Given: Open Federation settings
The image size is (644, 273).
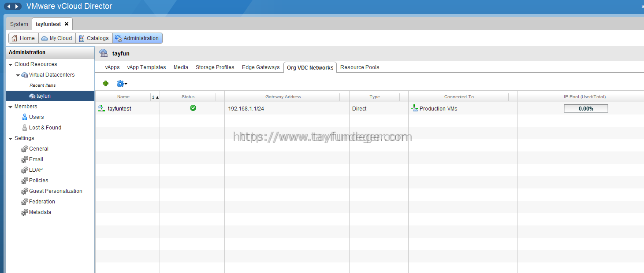Looking at the screenshot, I should [42, 202].
